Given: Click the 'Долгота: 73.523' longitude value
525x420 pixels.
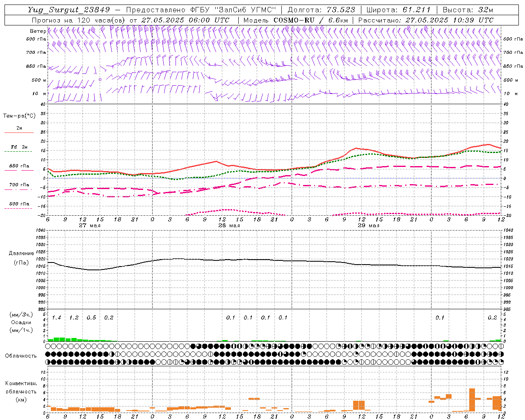Looking at the screenshot, I should [322, 10].
